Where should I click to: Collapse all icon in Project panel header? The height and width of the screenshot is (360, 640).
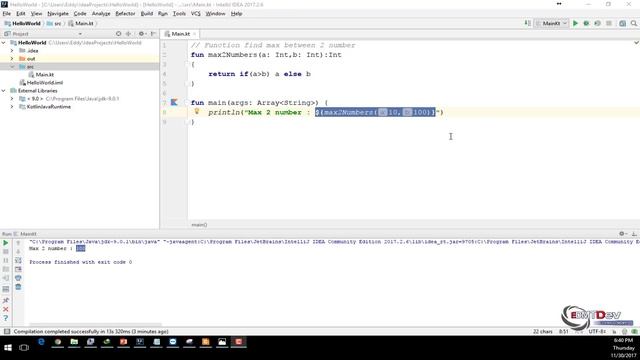pos(128,34)
